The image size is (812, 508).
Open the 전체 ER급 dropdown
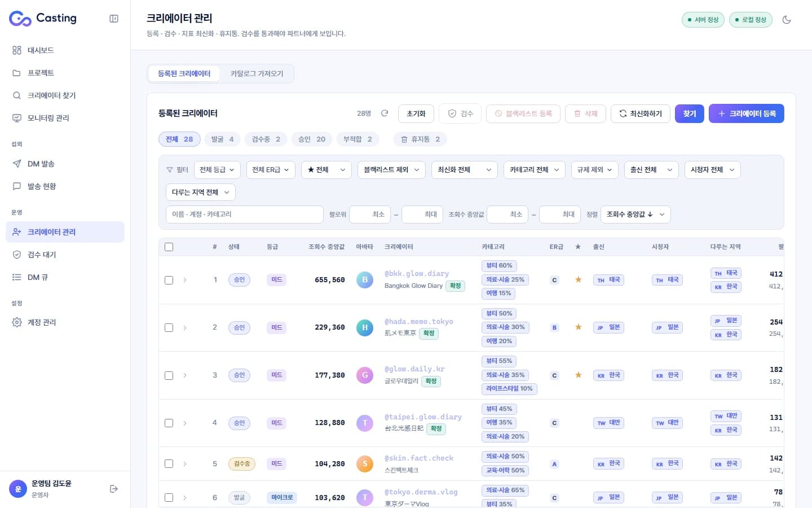pos(271,170)
